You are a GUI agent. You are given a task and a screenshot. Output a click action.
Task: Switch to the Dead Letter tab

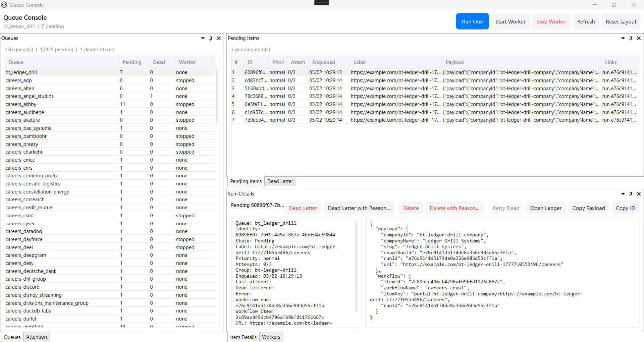pyautogui.click(x=280, y=181)
